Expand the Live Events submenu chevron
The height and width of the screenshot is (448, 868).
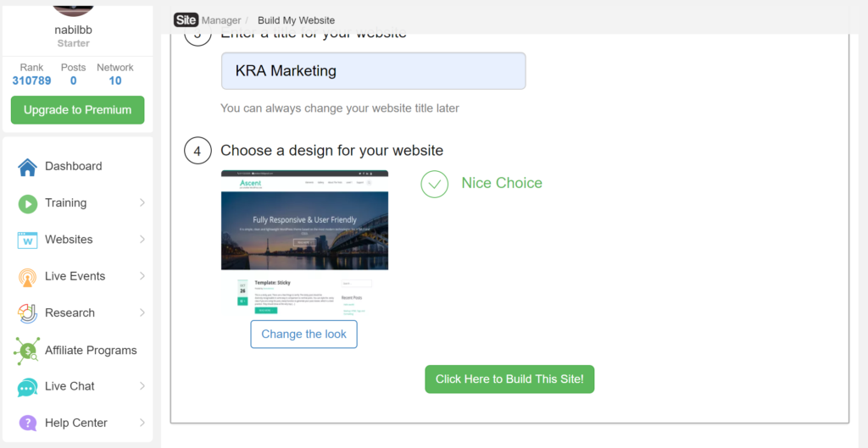[142, 276]
